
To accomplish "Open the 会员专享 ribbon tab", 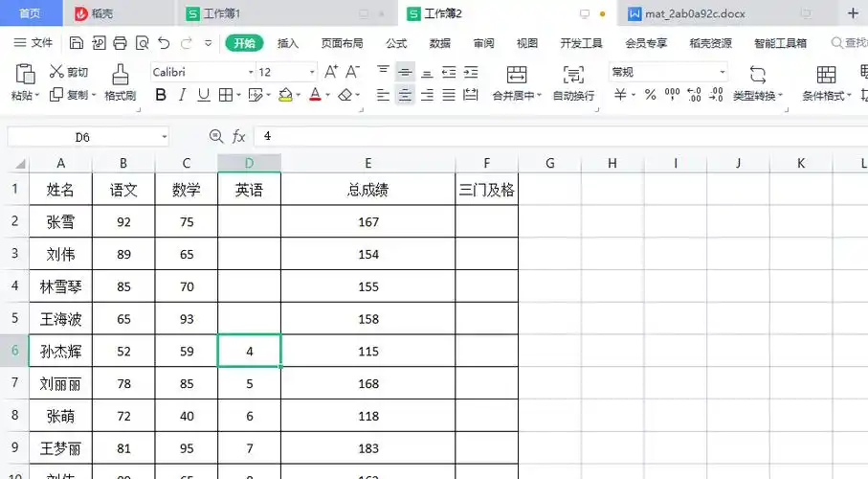I will tap(646, 43).
